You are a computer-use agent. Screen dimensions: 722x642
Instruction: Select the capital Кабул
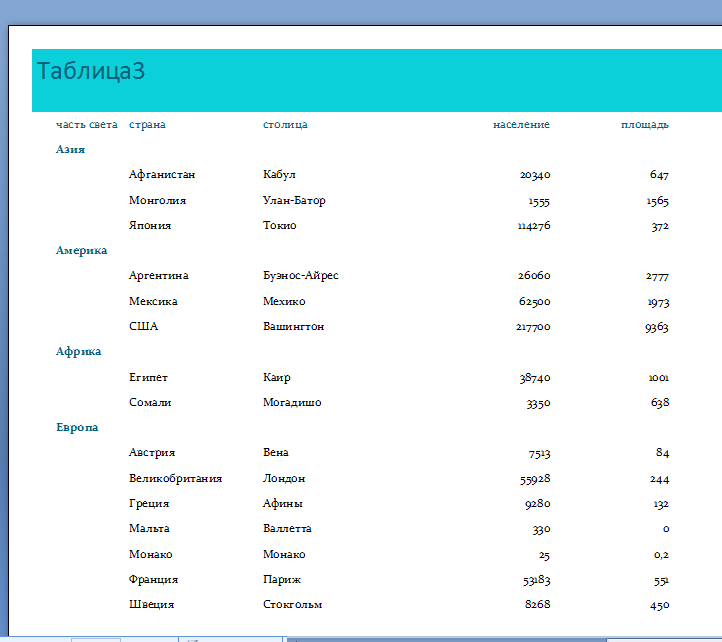coord(279,175)
